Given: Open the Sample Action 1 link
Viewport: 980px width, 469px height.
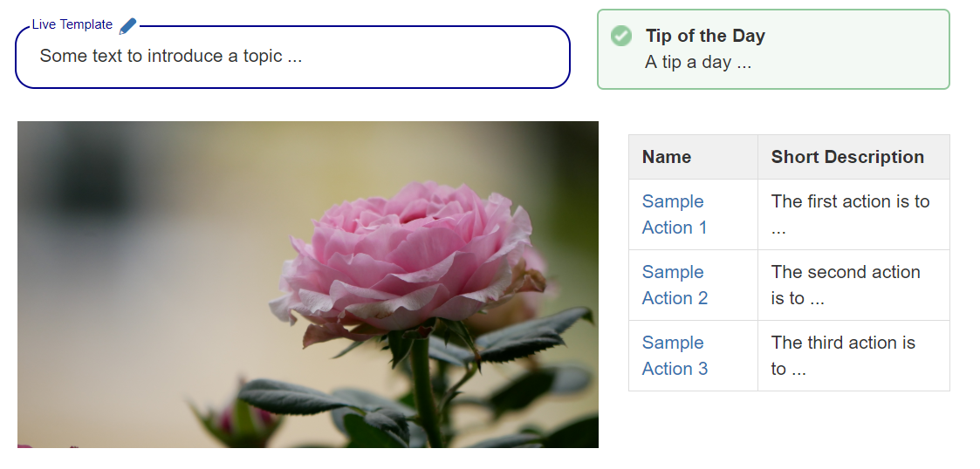Looking at the screenshot, I should (x=674, y=214).
